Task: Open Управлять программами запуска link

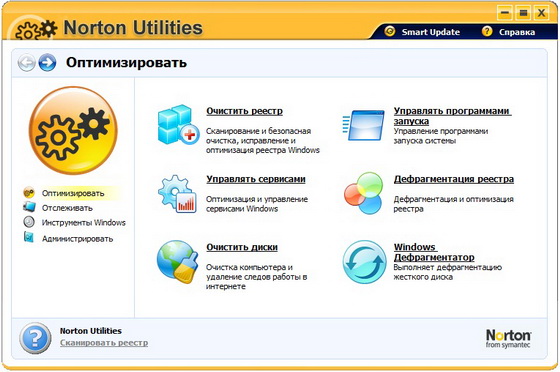Action: (x=452, y=116)
